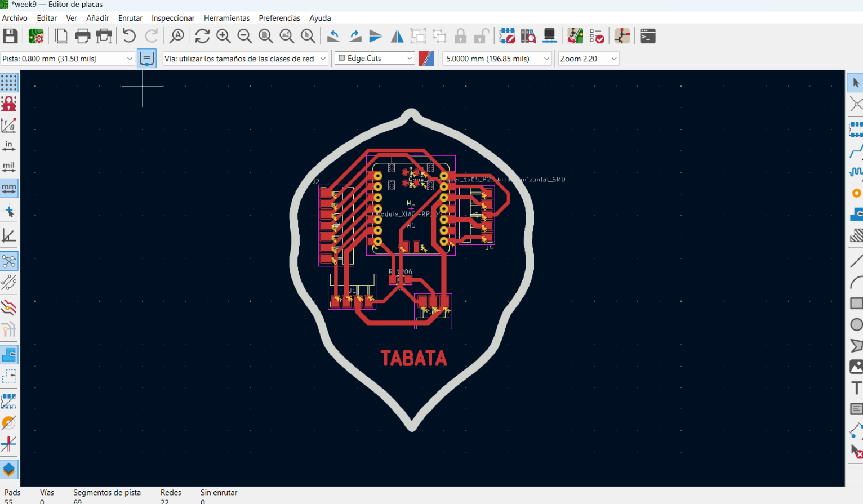Click the TABATA text on the board
The image size is (863, 504).
click(413, 358)
